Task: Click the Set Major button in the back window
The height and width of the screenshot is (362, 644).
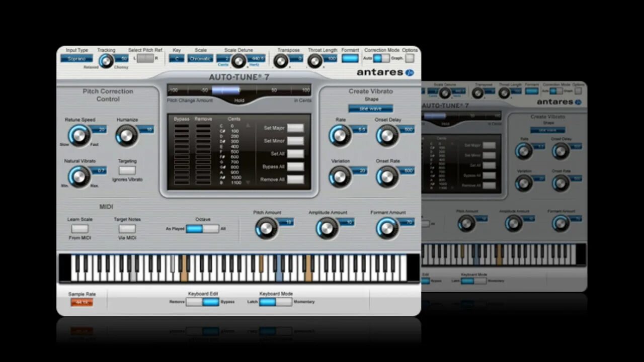Action: click(489, 145)
